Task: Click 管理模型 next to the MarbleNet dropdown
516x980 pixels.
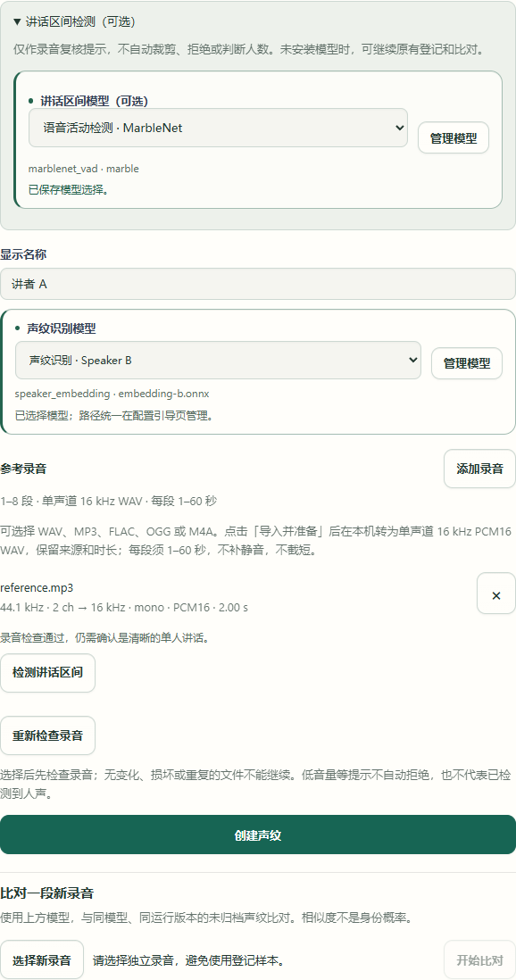Action: point(454,137)
